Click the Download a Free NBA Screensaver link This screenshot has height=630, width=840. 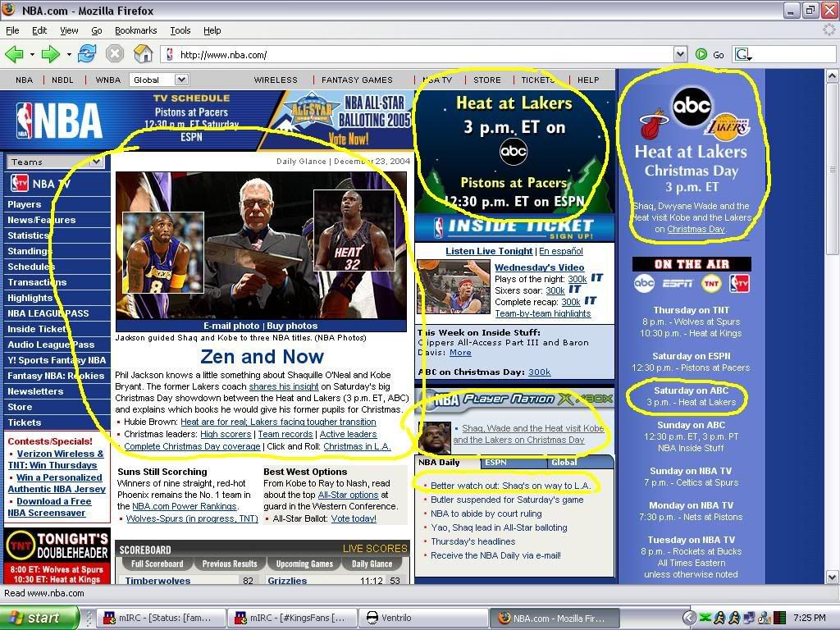click(50, 507)
